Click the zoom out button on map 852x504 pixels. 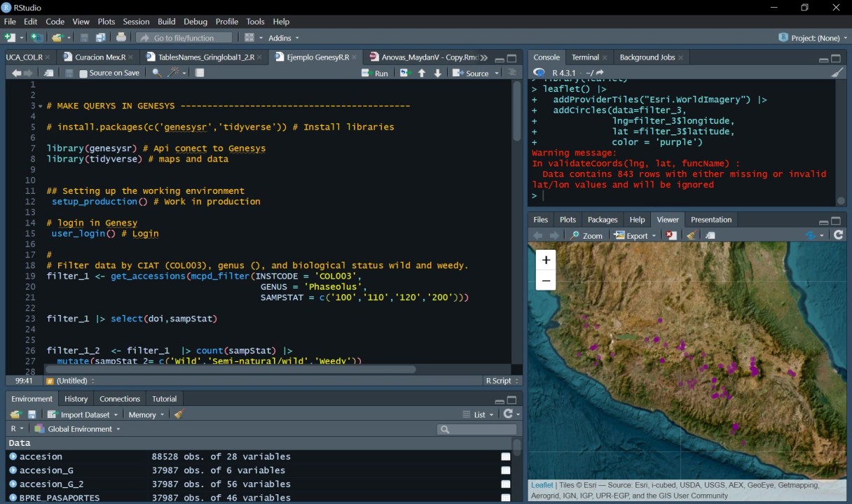click(x=546, y=281)
